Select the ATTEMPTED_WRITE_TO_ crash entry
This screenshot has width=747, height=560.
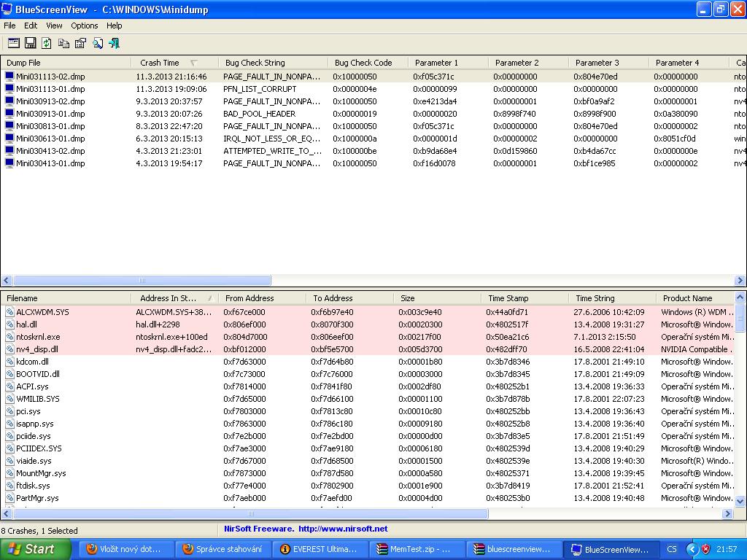click(x=373, y=150)
